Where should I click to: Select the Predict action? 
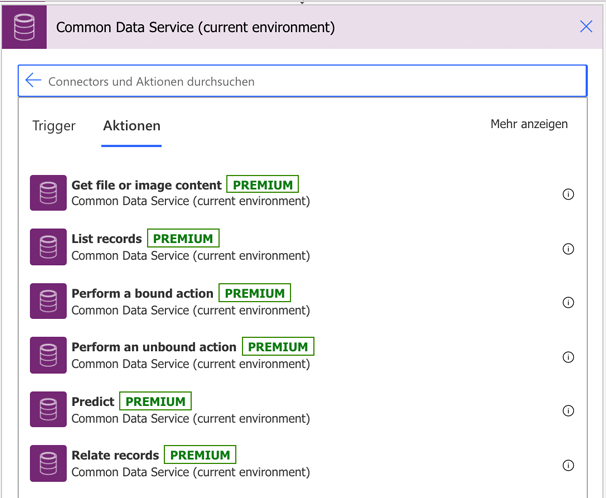click(302, 409)
